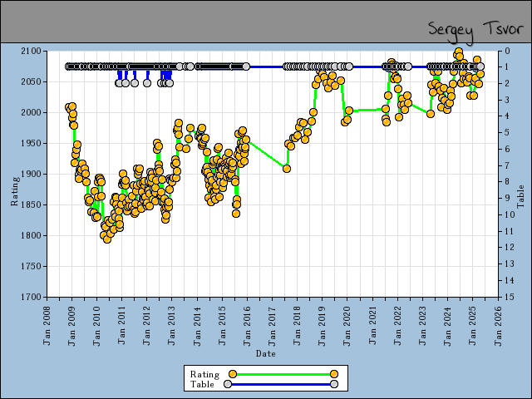Select the last gray table marker in 2025

480,66
